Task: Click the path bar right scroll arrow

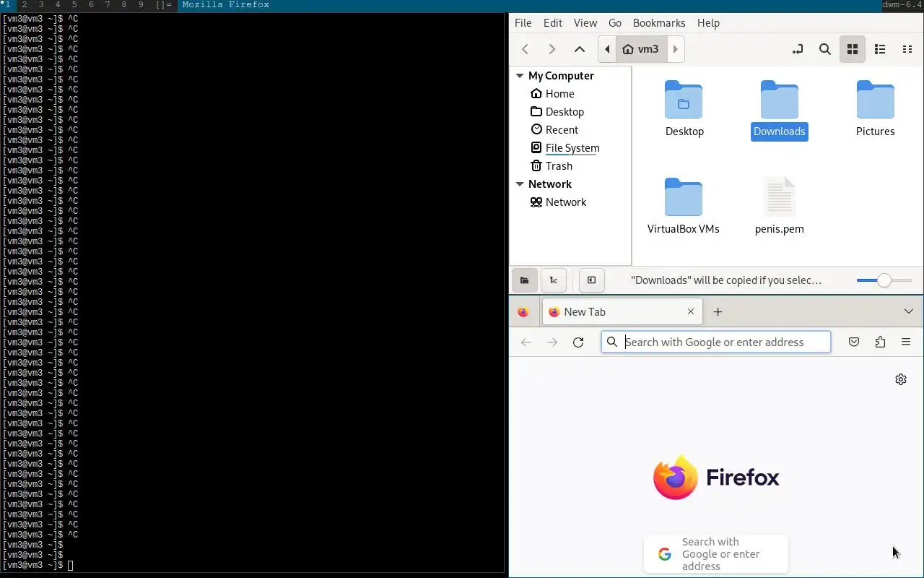Action: (676, 49)
